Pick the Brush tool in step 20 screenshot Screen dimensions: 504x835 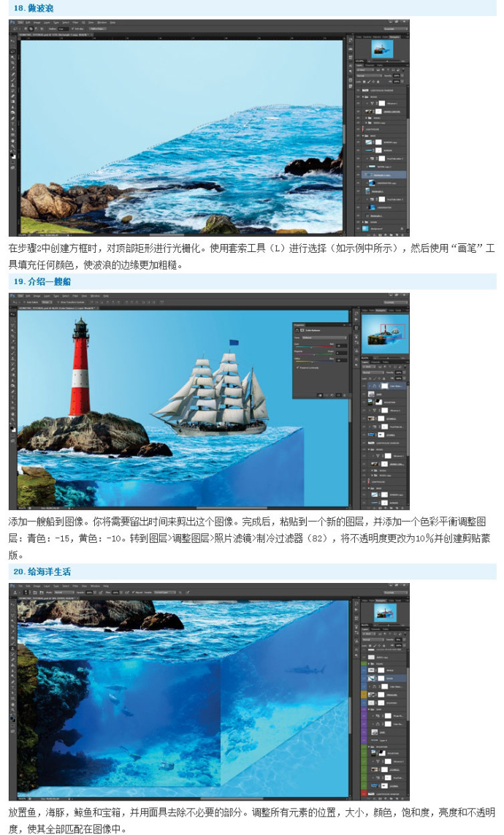pyautogui.click(x=12, y=644)
